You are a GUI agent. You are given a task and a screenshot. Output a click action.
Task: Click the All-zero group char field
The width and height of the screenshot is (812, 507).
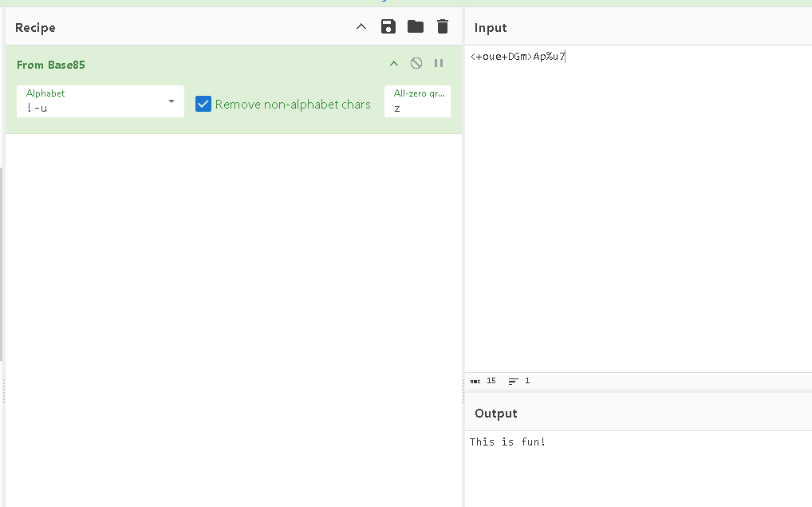[x=417, y=108]
